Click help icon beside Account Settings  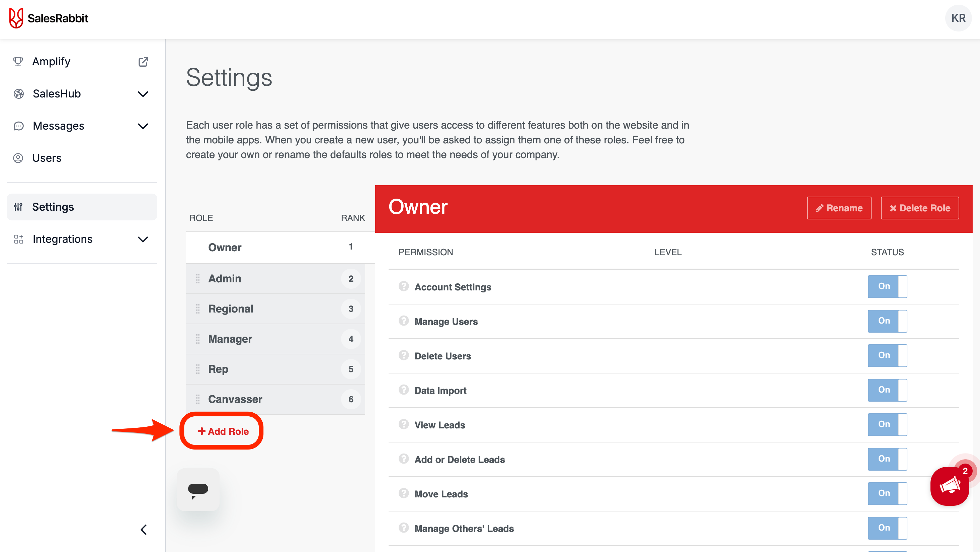tap(403, 286)
